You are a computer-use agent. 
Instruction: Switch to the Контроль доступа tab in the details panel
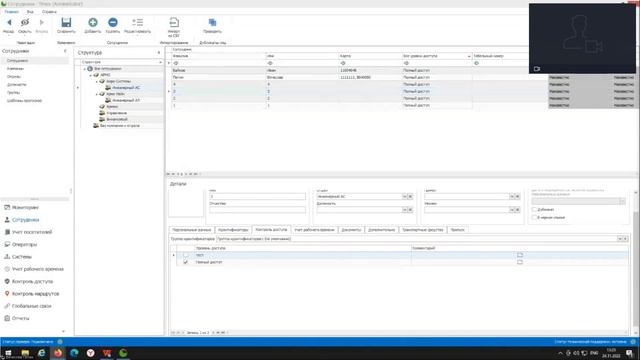click(271, 230)
